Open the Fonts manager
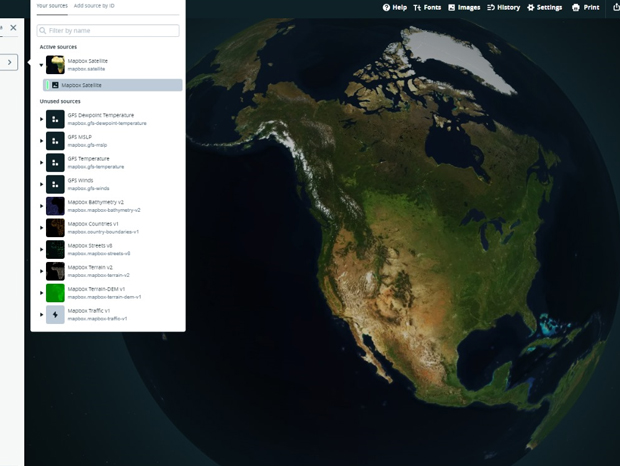The height and width of the screenshot is (466, 620). (x=427, y=8)
